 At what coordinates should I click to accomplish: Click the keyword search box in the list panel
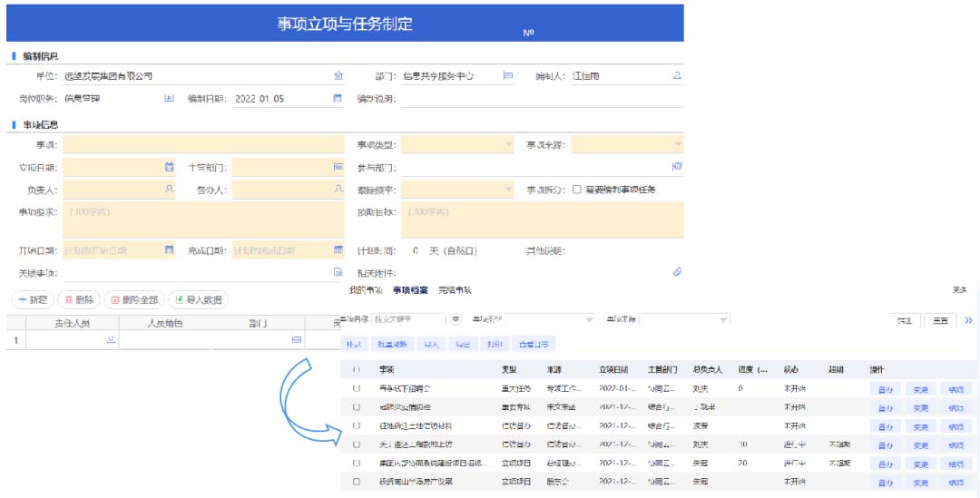(x=408, y=320)
